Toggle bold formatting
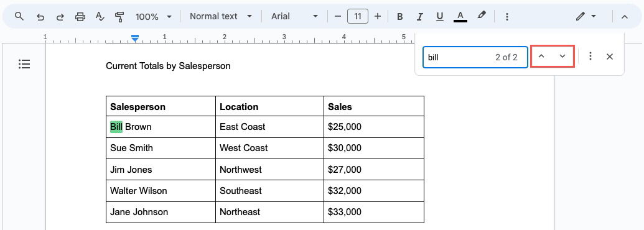 point(399,17)
